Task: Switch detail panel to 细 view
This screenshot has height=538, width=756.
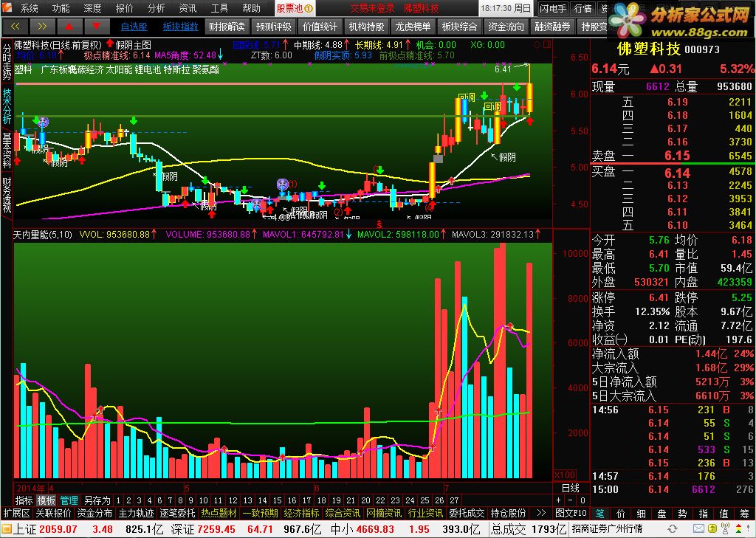Action: coord(642,513)
